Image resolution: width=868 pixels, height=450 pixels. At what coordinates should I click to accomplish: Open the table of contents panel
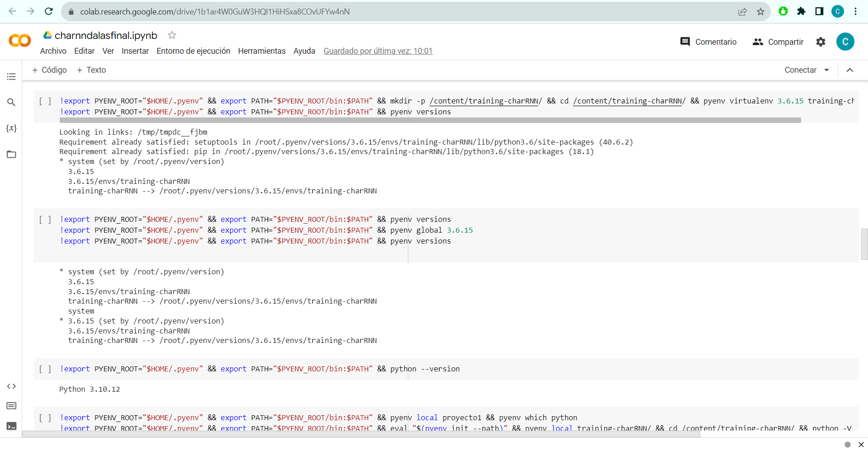(x=11, y=76)
